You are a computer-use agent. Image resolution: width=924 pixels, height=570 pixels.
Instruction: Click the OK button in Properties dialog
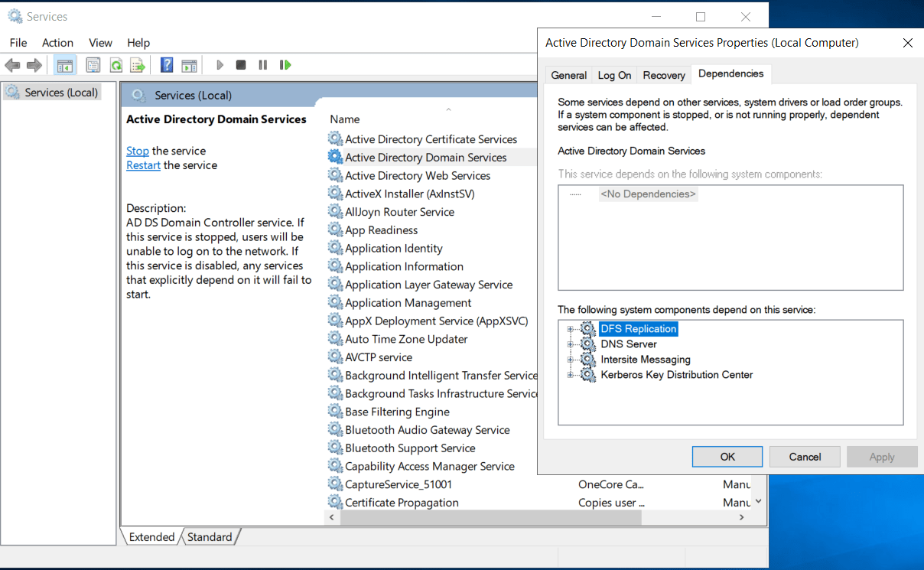727,456
